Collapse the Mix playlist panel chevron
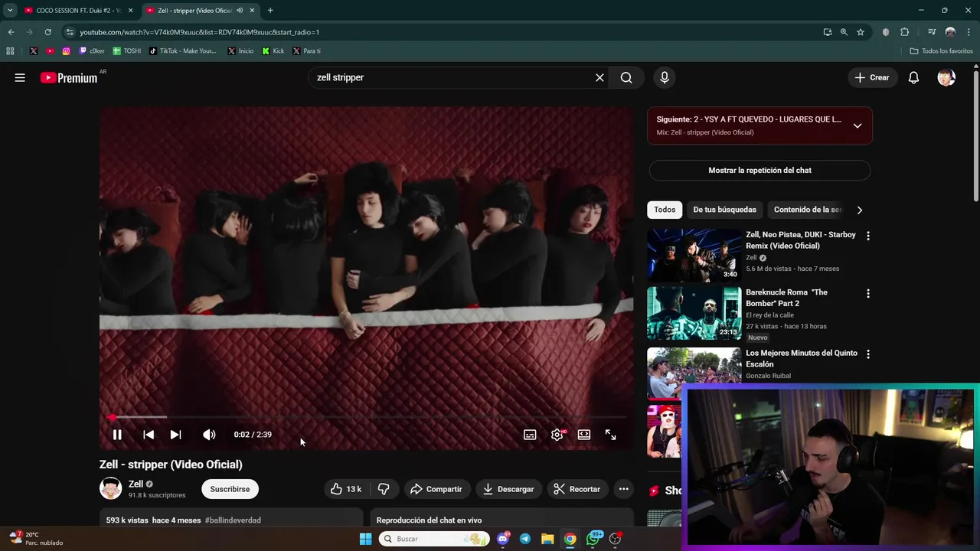This screenshot has height=551, width=980. (x=857, y=126)
